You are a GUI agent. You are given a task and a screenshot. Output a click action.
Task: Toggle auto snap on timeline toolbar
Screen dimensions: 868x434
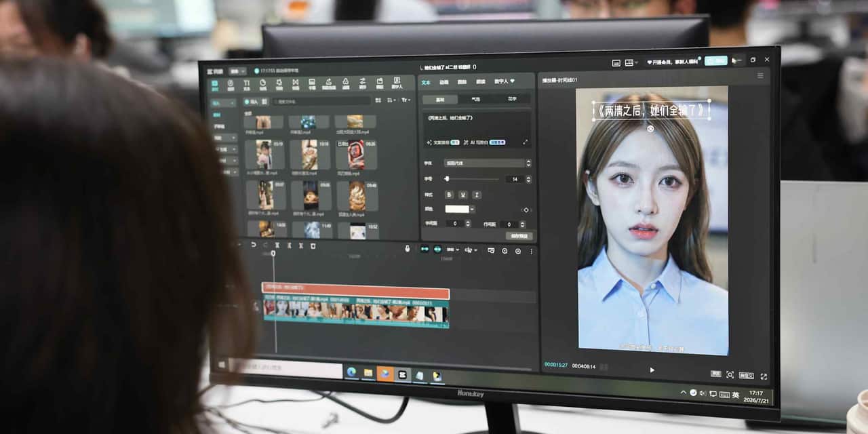(x=437, y=249)
